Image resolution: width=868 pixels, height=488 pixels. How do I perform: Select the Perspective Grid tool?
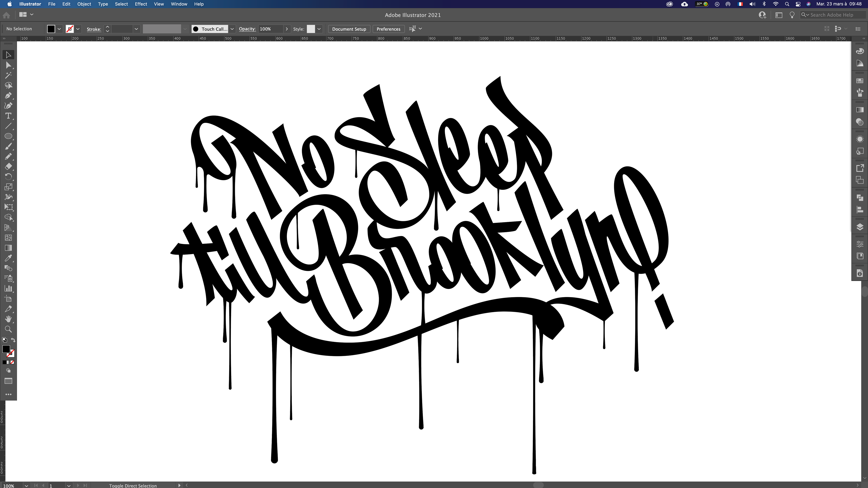click(8, 227)
